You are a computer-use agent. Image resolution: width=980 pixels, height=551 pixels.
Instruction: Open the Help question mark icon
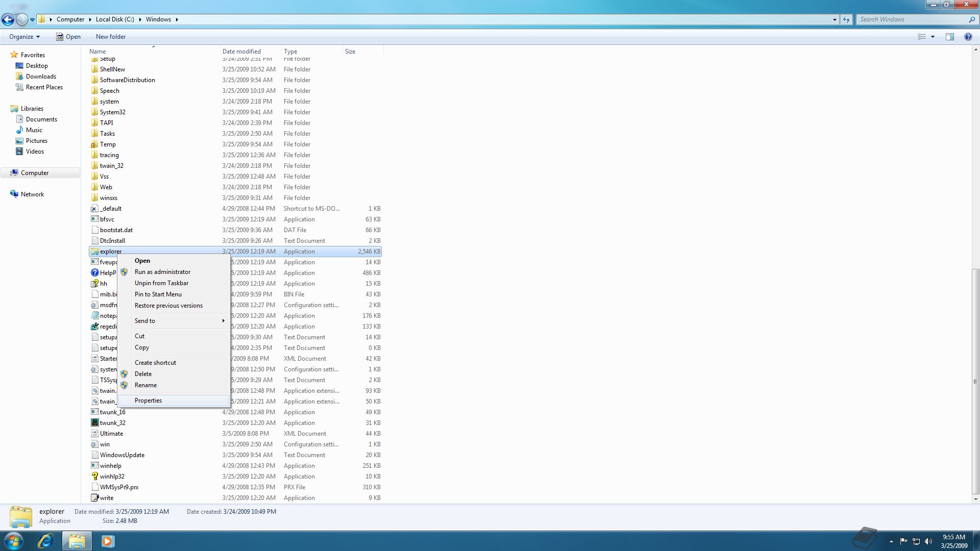coord(968,37)
